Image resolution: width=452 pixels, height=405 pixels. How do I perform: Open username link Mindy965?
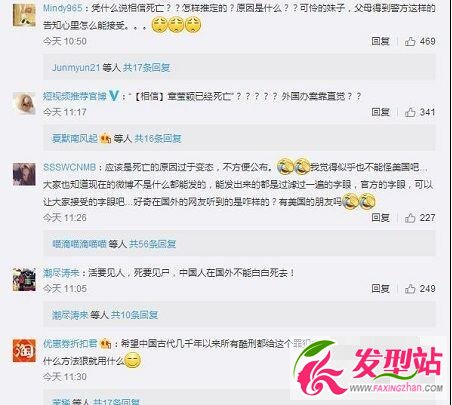(x=62, y=8)
